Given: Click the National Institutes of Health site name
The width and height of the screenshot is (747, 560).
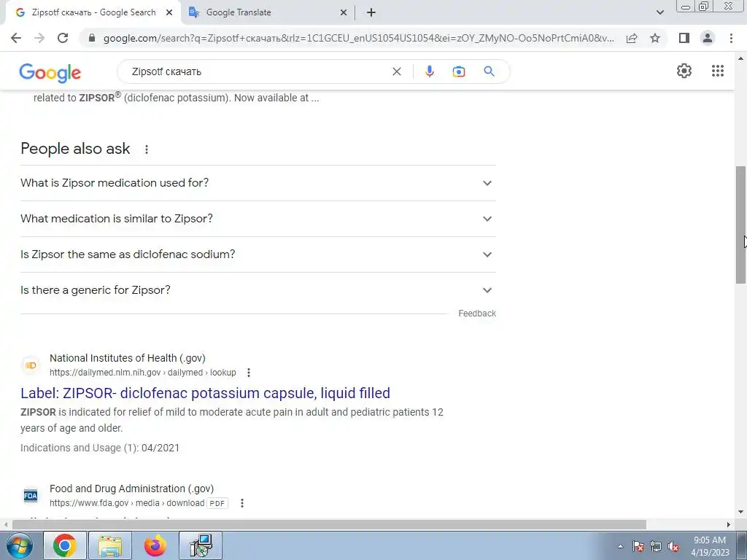Looking at the screenshot, I should click(x=127, y=358).
